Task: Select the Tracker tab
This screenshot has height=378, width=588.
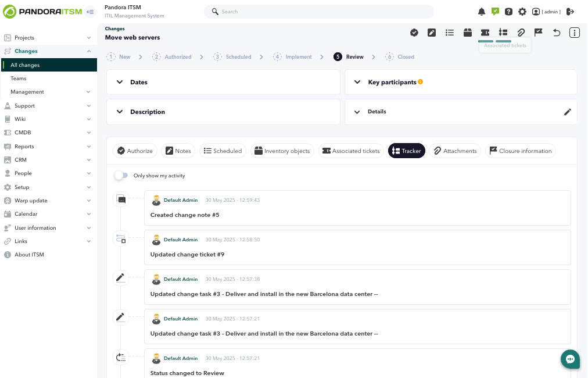Action: tap(407, 151)
